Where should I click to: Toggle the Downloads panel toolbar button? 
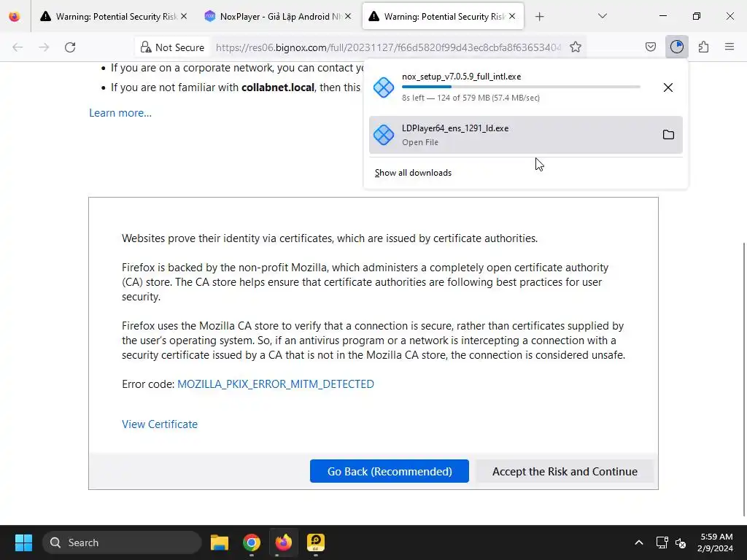[x=677, y=47]
